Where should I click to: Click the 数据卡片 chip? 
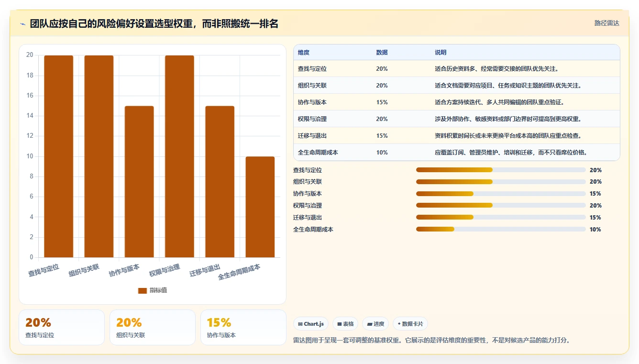410,324
